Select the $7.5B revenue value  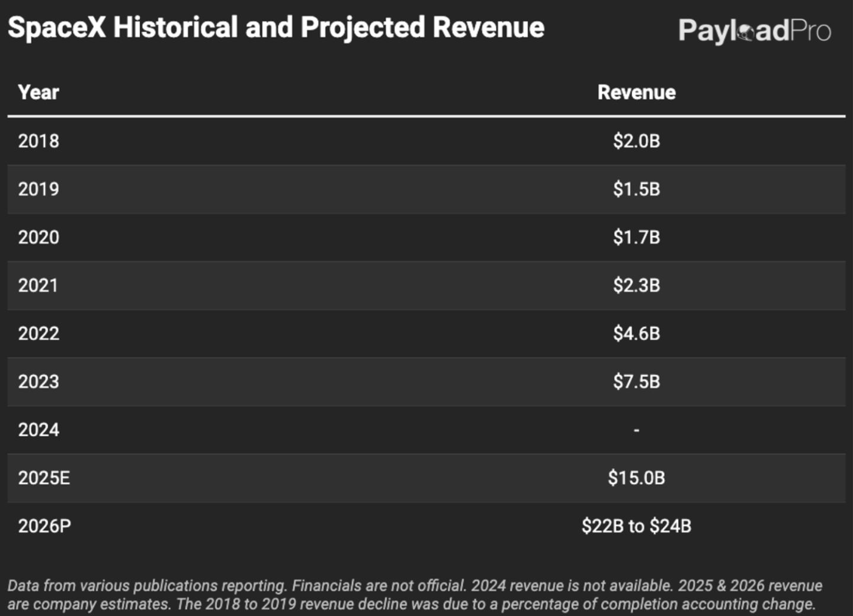click(x=636, y=381)
